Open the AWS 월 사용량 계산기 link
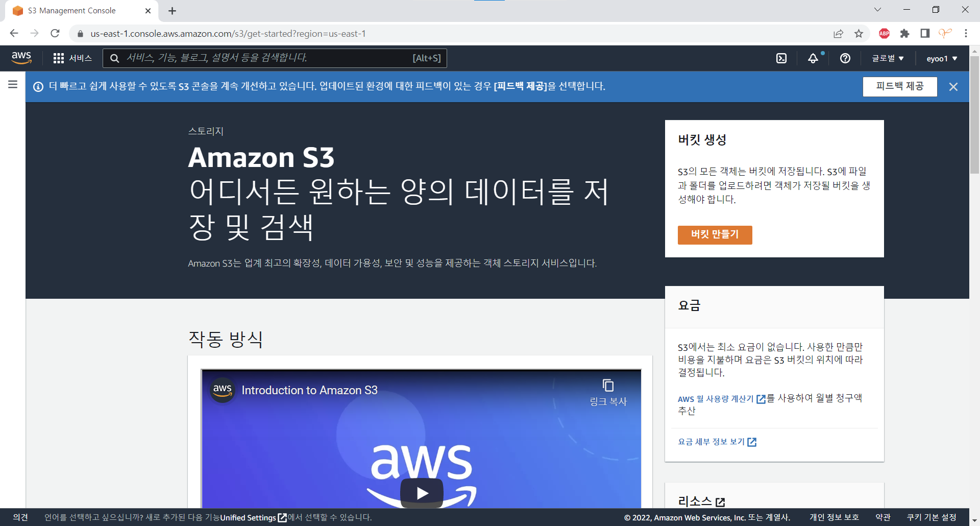The image size is (980, 526). 721,399
